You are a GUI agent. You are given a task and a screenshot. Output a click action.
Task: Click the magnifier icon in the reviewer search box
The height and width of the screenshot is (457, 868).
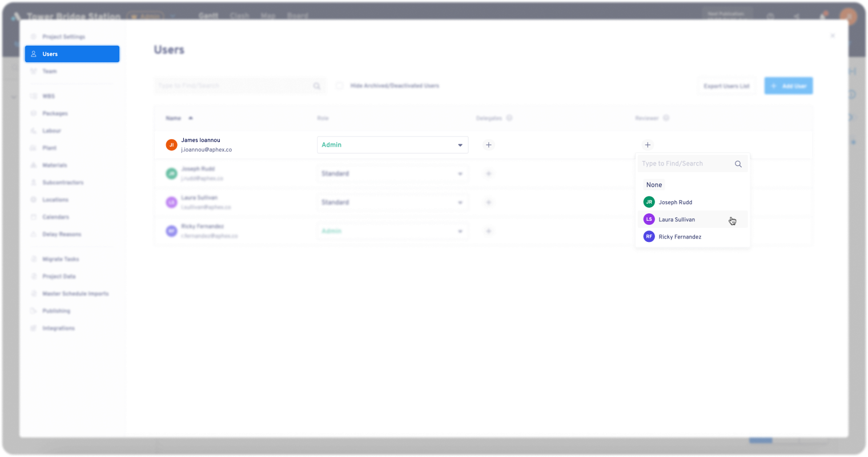coord(738,164)
